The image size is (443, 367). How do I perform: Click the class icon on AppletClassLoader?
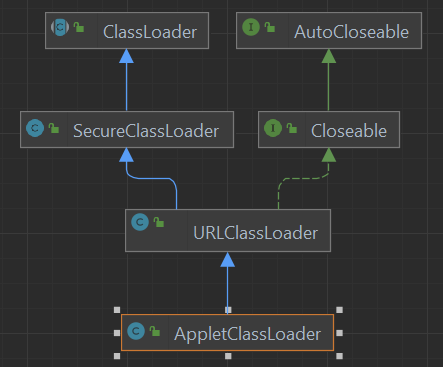136,331
